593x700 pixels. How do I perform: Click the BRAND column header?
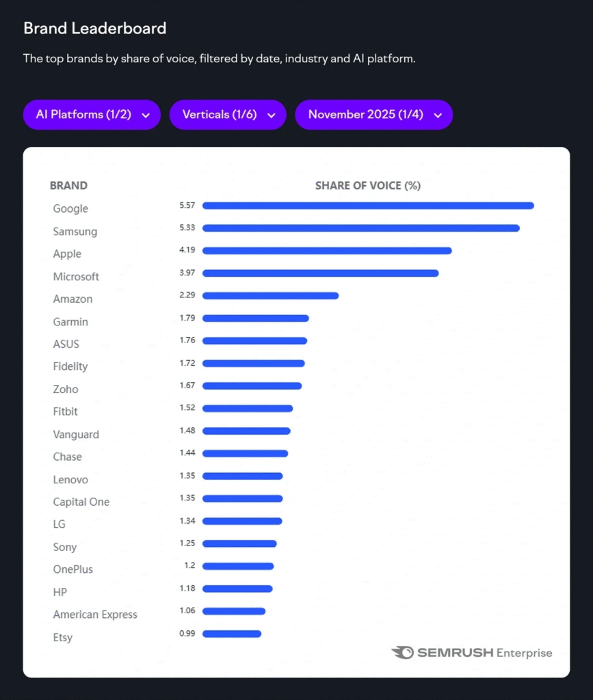pyautogui.click(x=68, y=185)
